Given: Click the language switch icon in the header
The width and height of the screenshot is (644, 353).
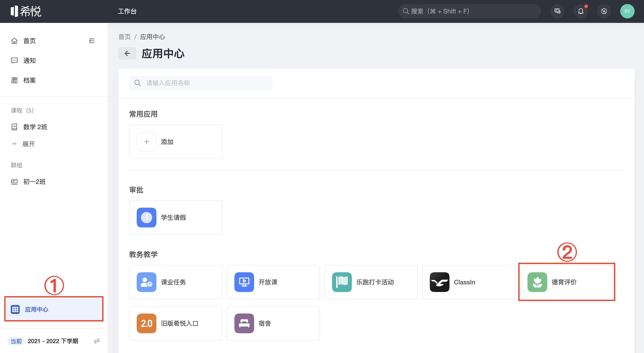Looking at the screenshot, I should pyautogui.click(x=604, y=11).
